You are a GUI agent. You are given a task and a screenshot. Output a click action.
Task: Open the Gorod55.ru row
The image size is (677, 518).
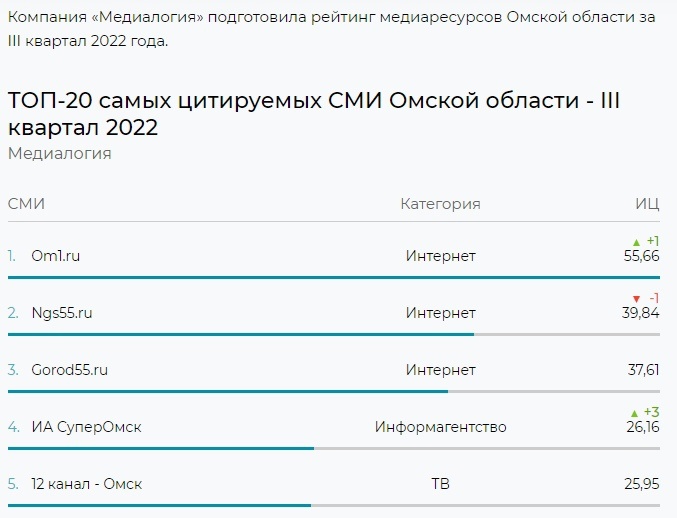(x=69, y=370)
